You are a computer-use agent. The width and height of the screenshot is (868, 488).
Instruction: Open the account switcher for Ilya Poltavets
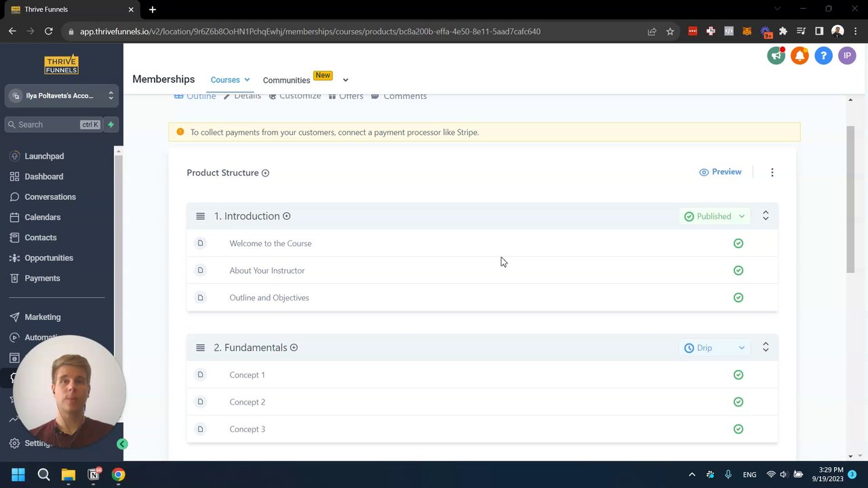(62, 96)
